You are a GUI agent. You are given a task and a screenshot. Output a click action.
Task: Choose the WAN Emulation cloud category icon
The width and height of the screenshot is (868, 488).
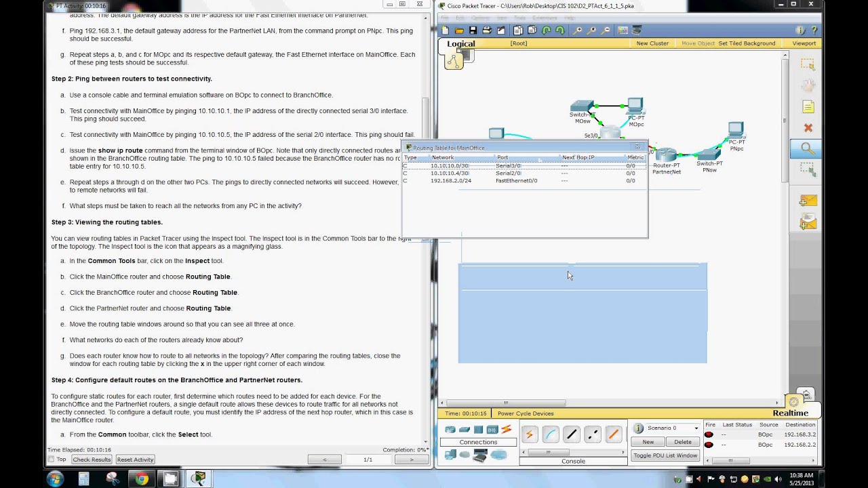465,455
